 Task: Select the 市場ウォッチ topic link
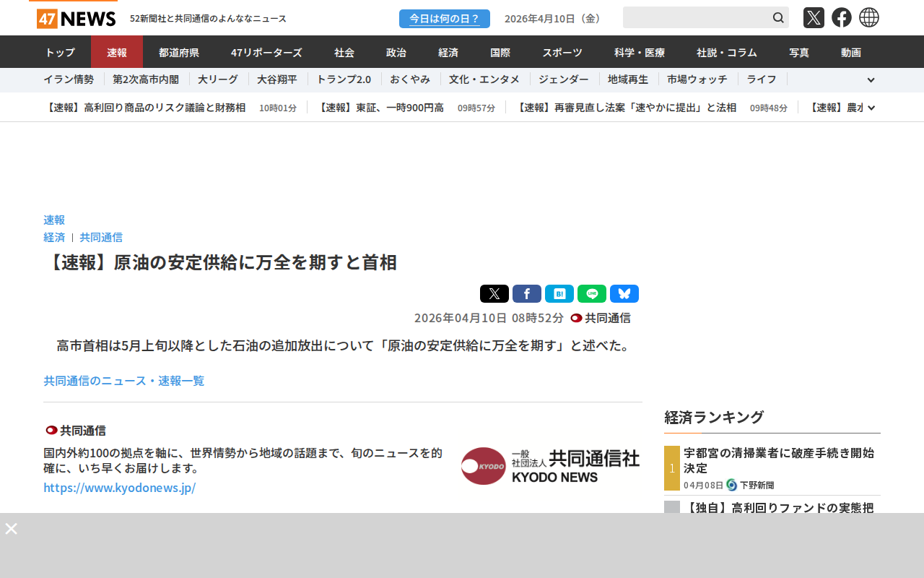point(697,79)
